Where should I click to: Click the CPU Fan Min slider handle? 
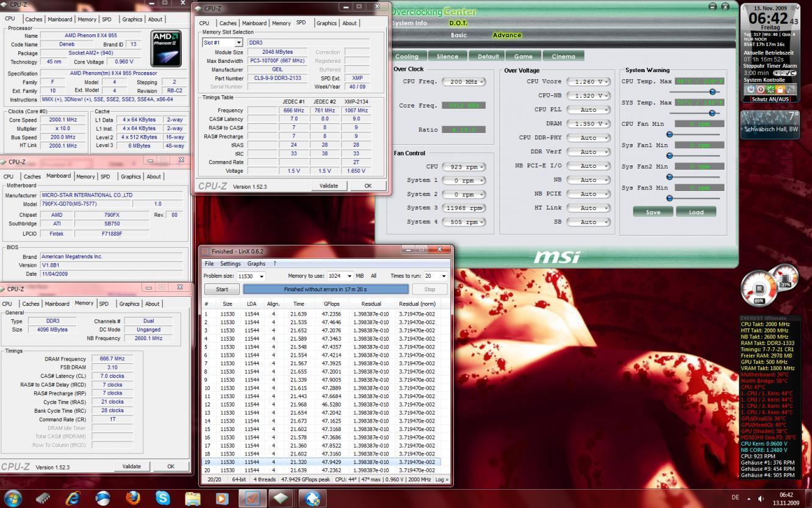coord(669,134)
